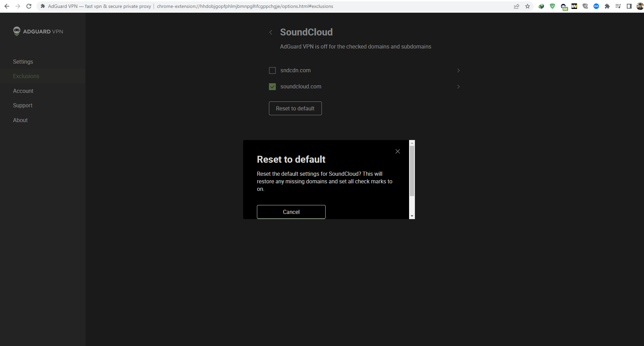This screenshot has width=644, height=346.
Task: Uncheck the soundcloud.com exclusion
Action: 272,87
